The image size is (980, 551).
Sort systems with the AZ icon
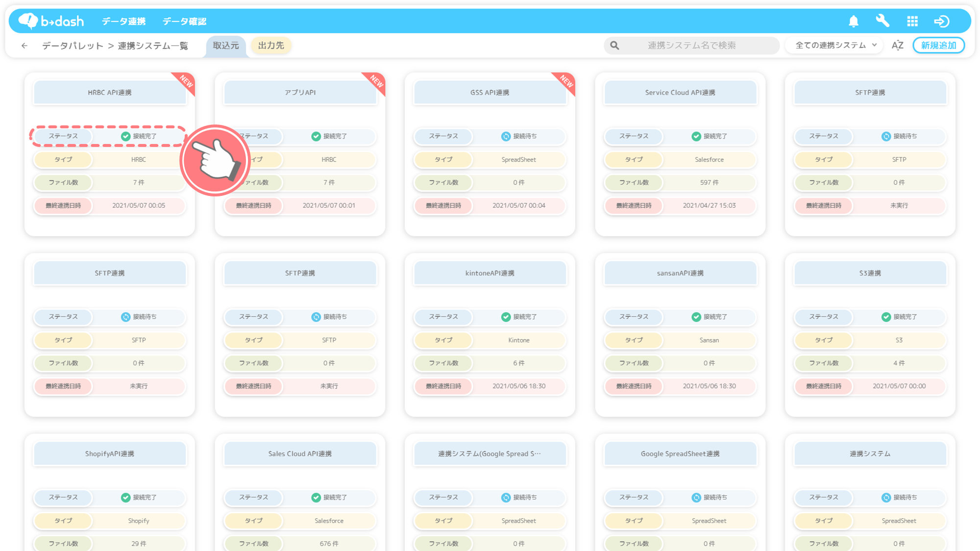tap(897, 46)
